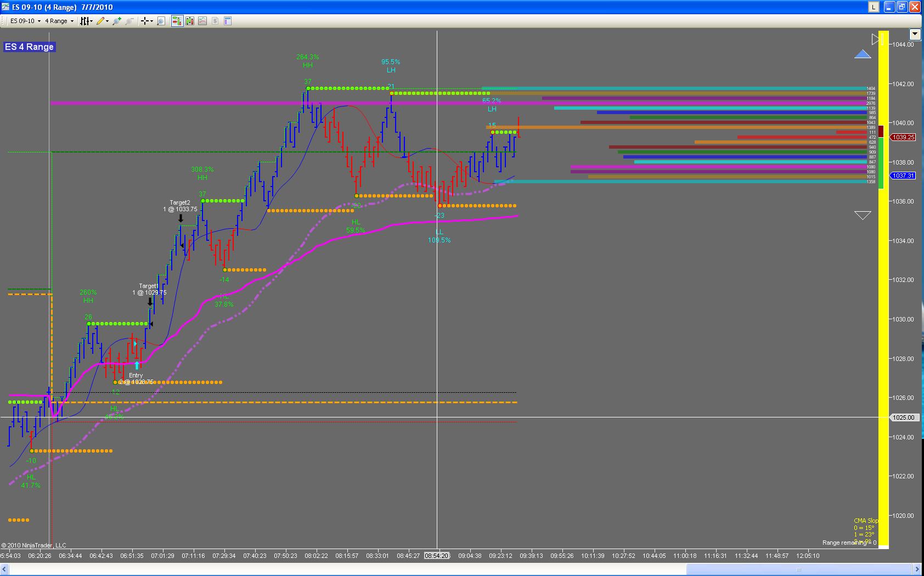Image resolution: width=924 pixels, height=576 pixels.
Task: Click the 1039.25 current price marker
Action: click(x=903, y=137)
